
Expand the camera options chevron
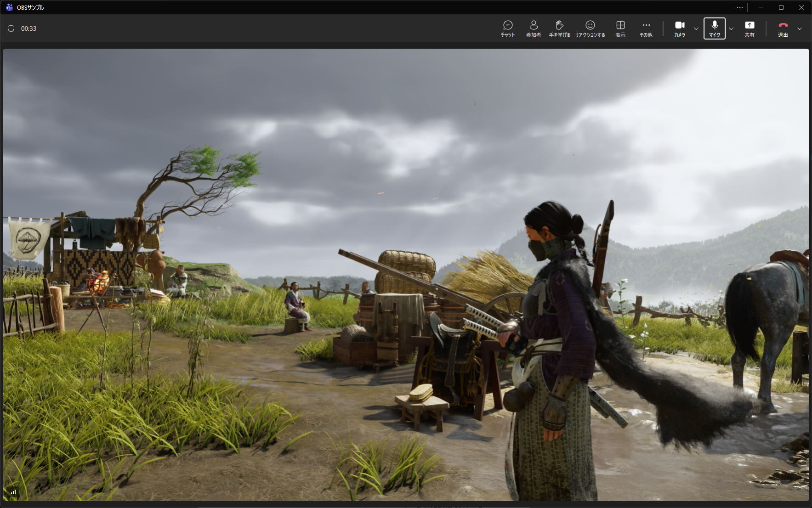coord(696,28)
